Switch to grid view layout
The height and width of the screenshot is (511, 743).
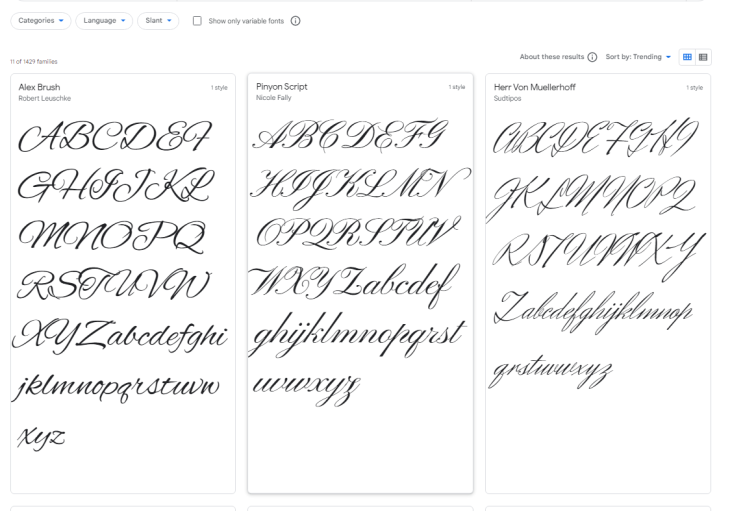click(x=687, y=57)
